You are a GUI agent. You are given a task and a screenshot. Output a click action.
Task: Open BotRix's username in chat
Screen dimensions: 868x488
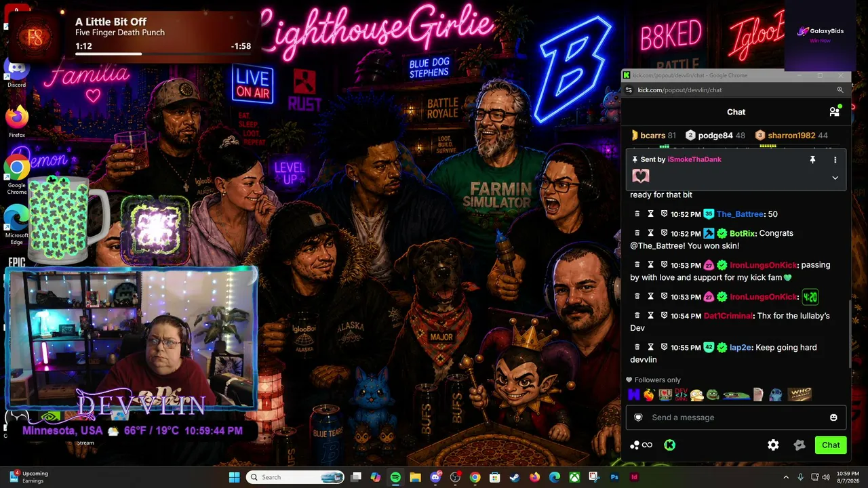pyautogui.click(x=743, y=233)
